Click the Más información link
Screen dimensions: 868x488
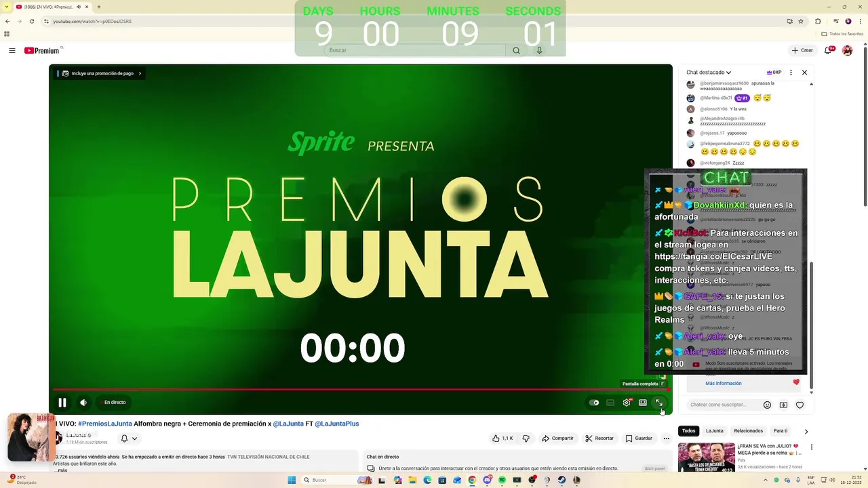(723, 384)
